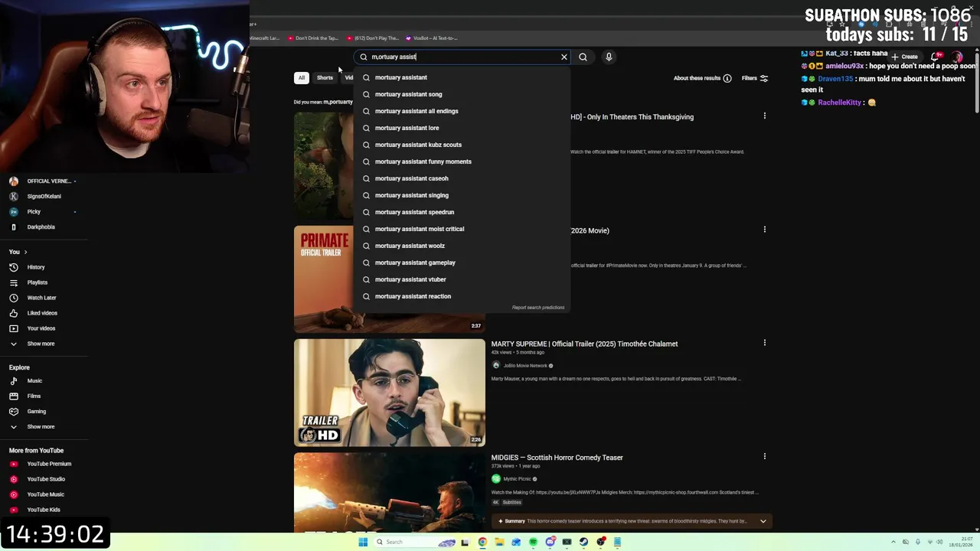Open the SignsOfKelani subscription
This screenshot has width=980, height=551.
tap(44, 197)
